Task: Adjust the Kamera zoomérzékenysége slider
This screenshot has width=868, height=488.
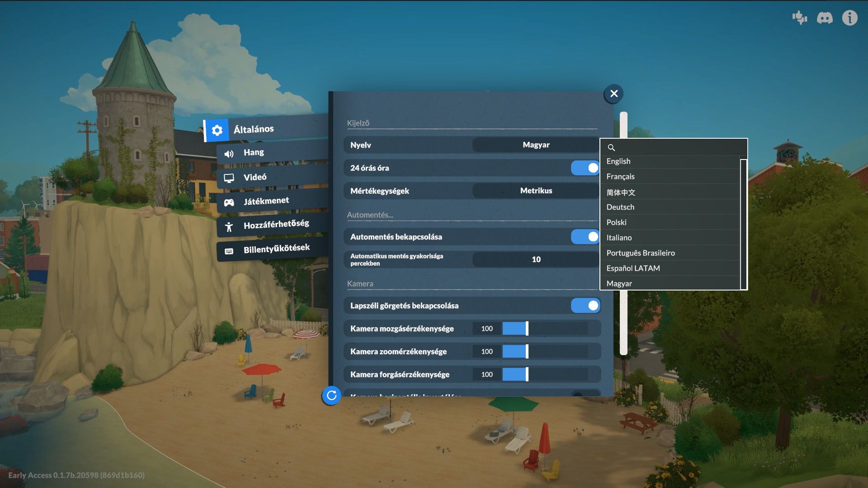Action: point(545,352)
